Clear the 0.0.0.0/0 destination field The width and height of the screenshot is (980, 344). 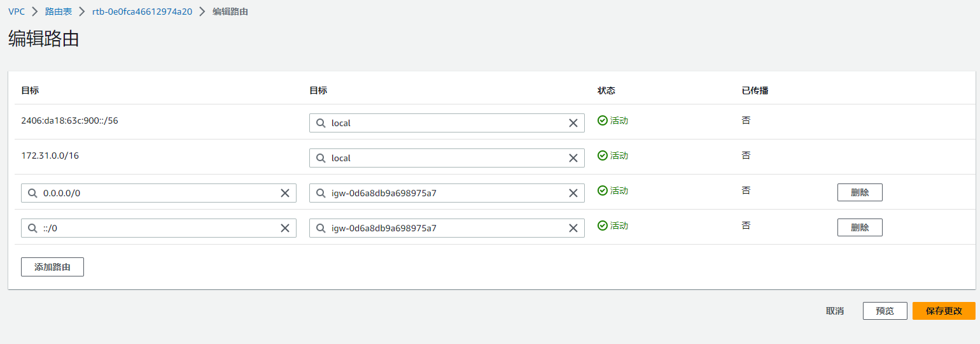[285, 193]
